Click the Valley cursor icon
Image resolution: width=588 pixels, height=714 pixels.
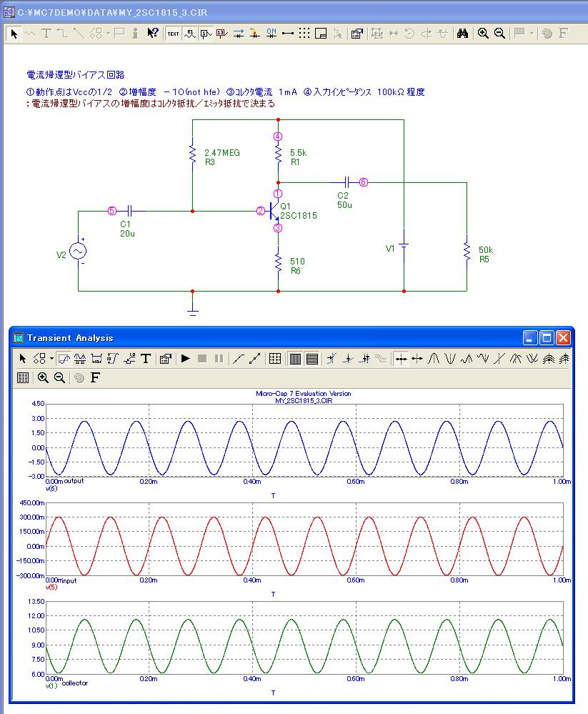pos(450,359)
